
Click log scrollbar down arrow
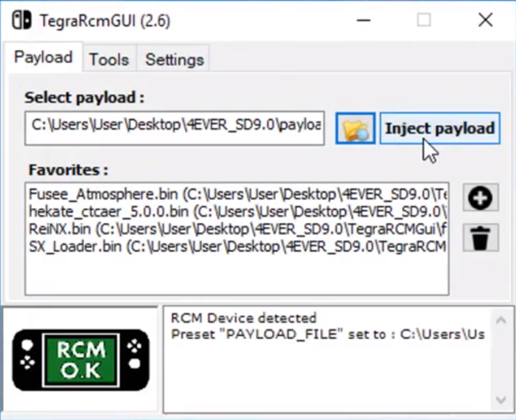(x=501, y=400)
